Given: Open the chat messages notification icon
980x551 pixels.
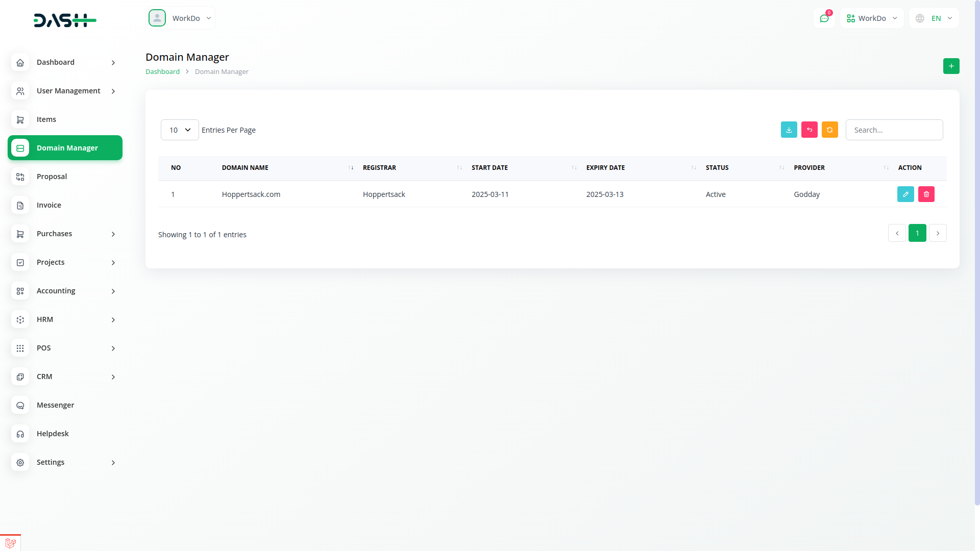Looking at the screenshot, I should click(x=824, y=18).
